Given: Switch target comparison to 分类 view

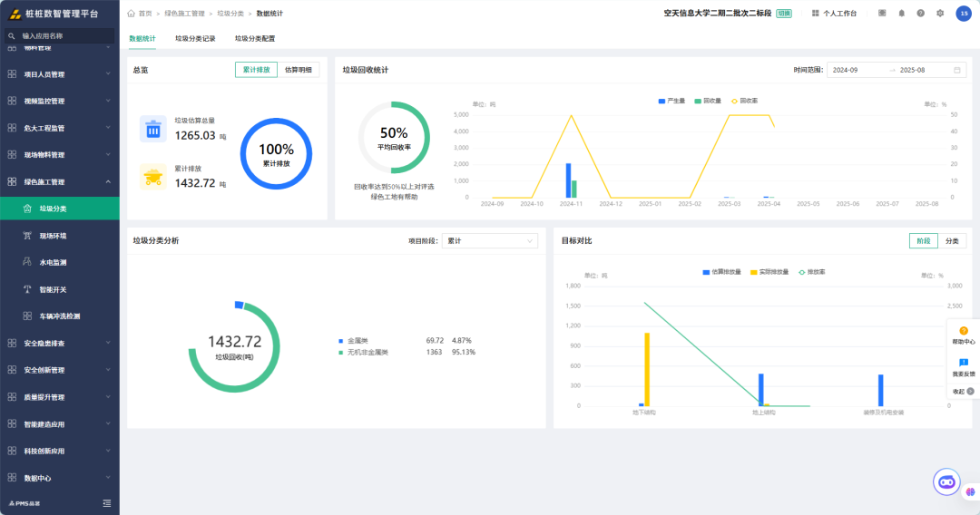Looking at the screenshot, I should coord(952,241).
